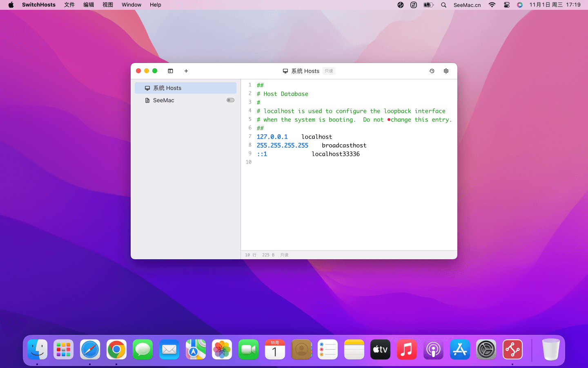This screenshot has width=588, height=368.
Task: Open Spotlight search in menu bar
Action: pos(443,5)
